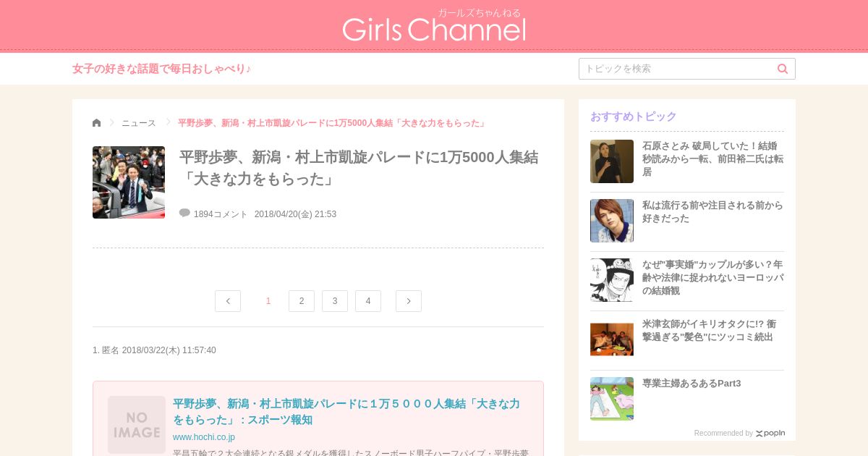Click the thumbnail for 専業主婦あるあるPart3
Image resolution: width=868 pixels, height=456 pixels.
[x=612, y=399]
